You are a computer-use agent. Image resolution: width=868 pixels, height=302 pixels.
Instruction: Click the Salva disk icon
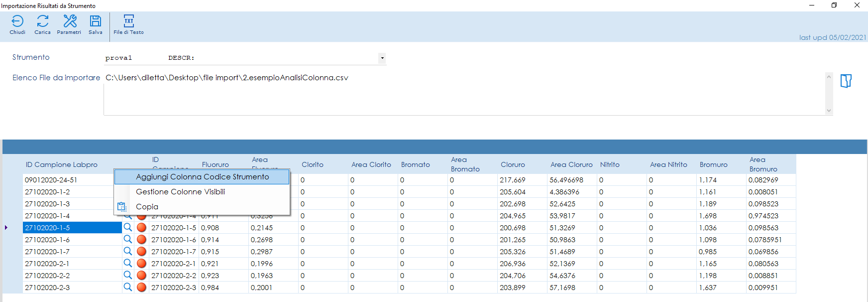point(96,21)
